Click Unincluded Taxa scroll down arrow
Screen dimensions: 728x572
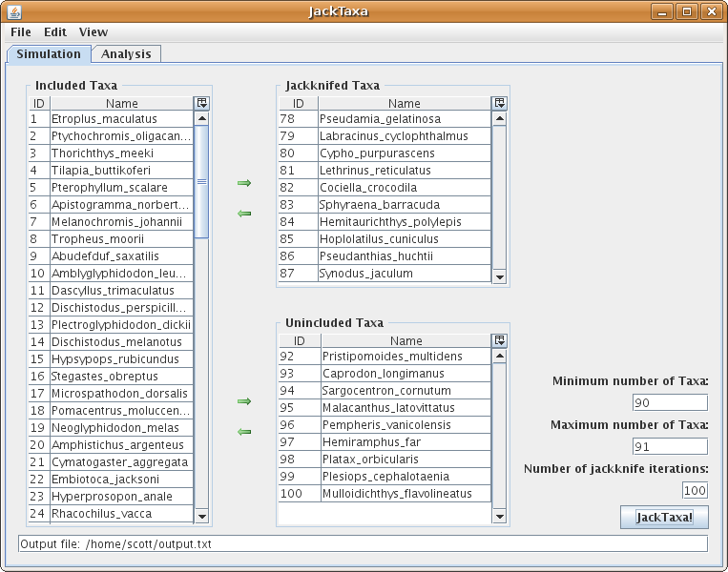500,516
